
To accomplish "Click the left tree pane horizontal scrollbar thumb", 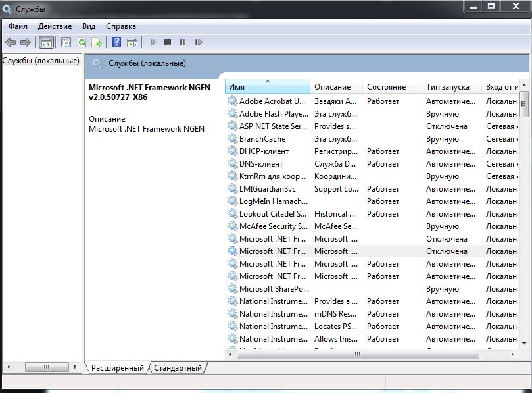I will [x=47, y=367].
